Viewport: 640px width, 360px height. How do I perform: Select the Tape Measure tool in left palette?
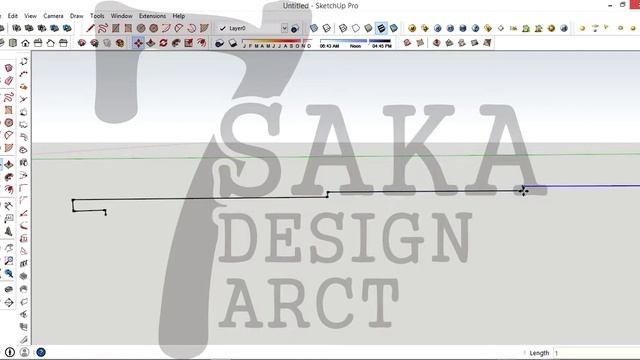pyautogui.click(x=9, y=206)
